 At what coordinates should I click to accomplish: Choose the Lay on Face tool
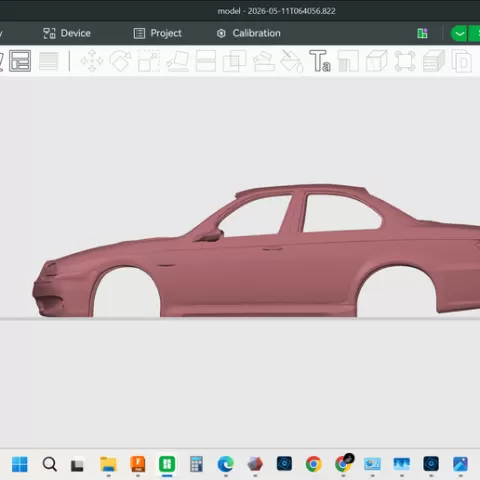[178, 61]
